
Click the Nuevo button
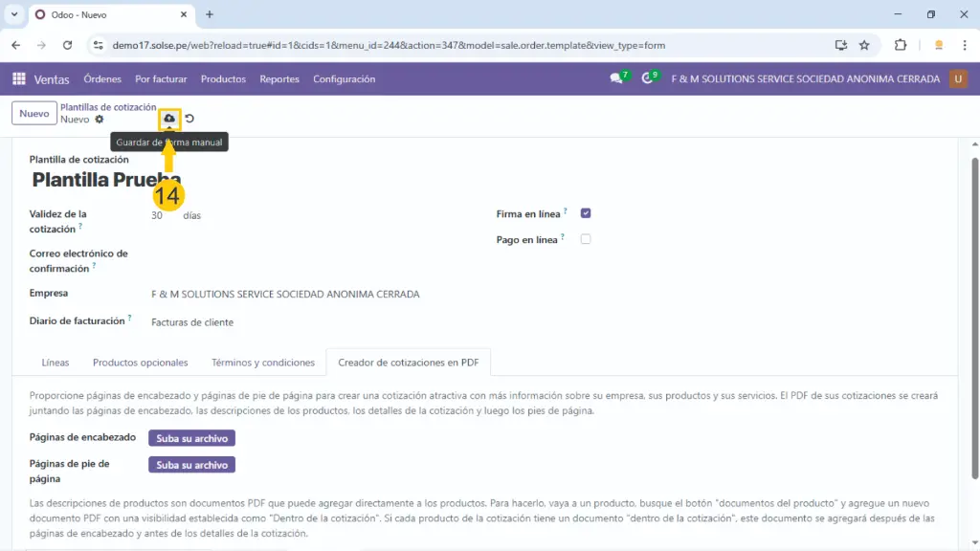[x=33, y=114]
